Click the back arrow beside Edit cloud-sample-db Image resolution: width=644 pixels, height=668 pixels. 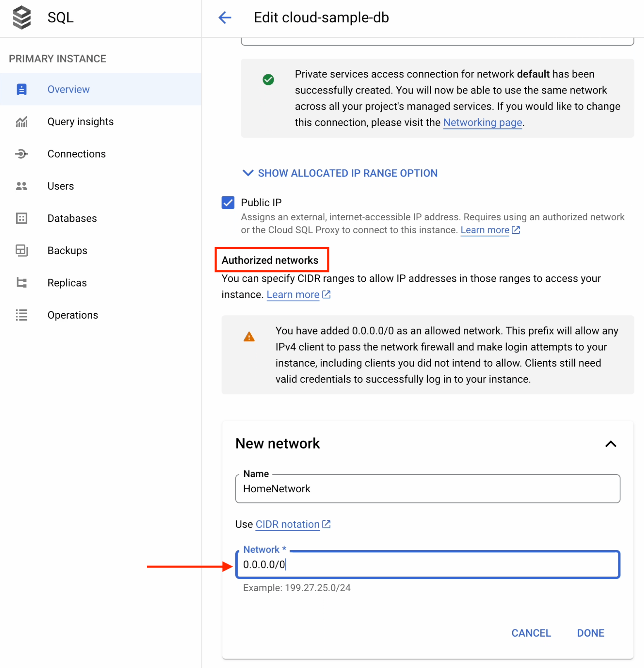[x=225, y=17]
